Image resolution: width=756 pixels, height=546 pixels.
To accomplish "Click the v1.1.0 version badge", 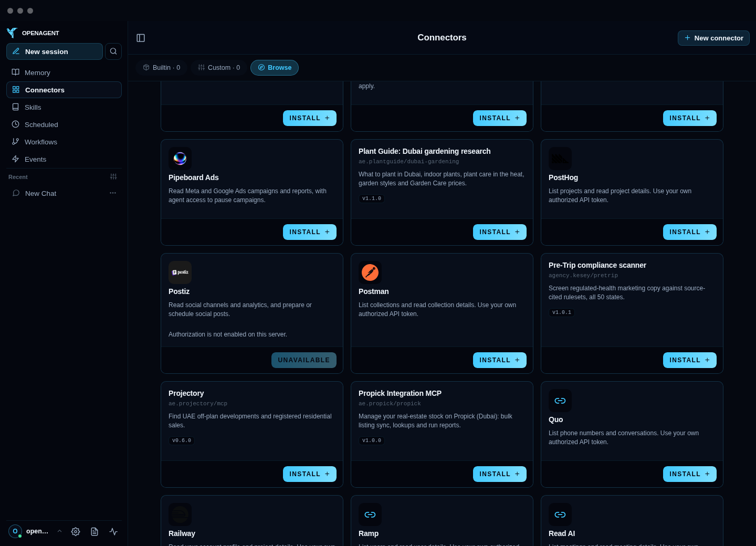I will [x=372, y=198].
